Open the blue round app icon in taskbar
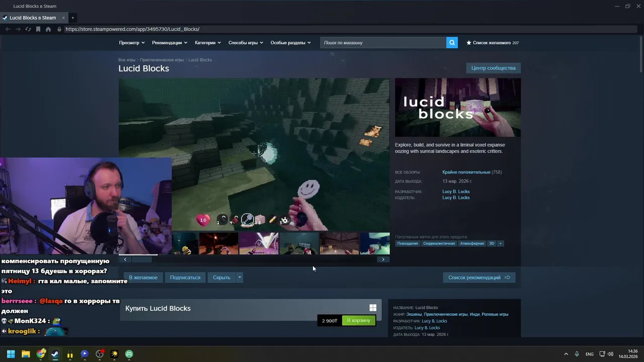Screen dimensions: 644x362 pos(85,354)
